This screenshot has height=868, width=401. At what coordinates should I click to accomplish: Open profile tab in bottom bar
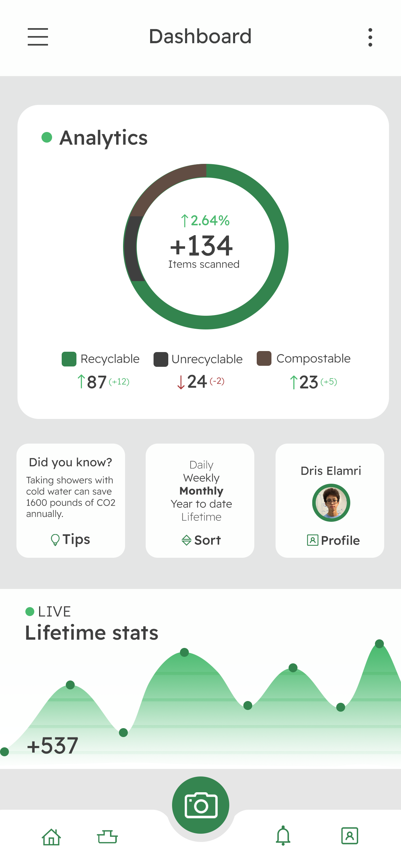350,836
